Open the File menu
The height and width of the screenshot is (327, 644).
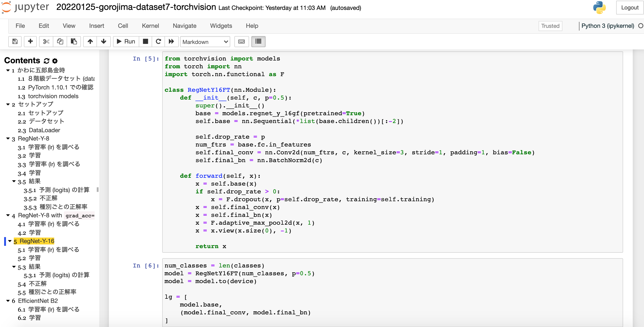[20, 26]
